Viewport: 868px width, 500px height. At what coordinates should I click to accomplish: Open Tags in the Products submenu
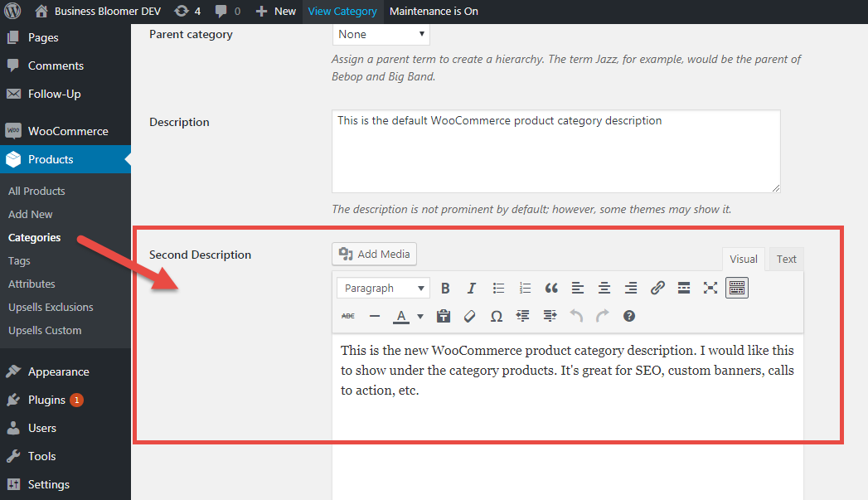[19, 260]
